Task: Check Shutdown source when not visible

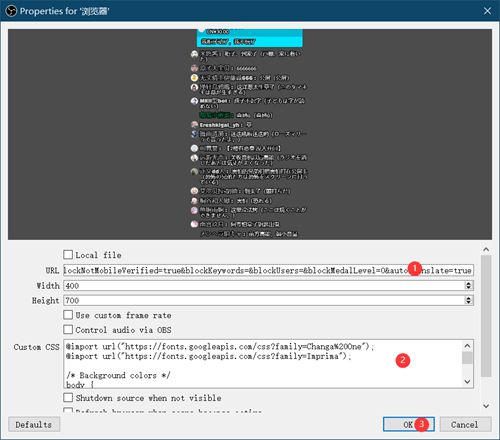Action: 68,398
